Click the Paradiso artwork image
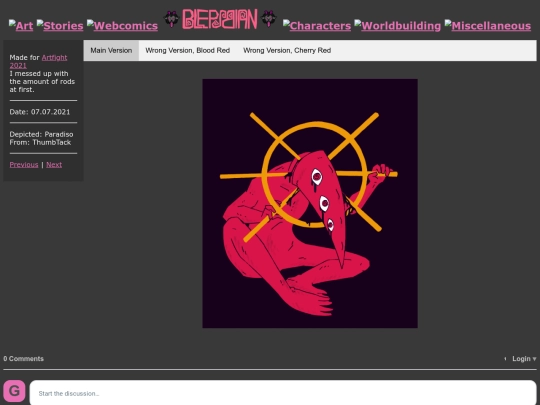The height and width of the screenshot is (405, 540). pyautogui.click(x=310, y=203)
